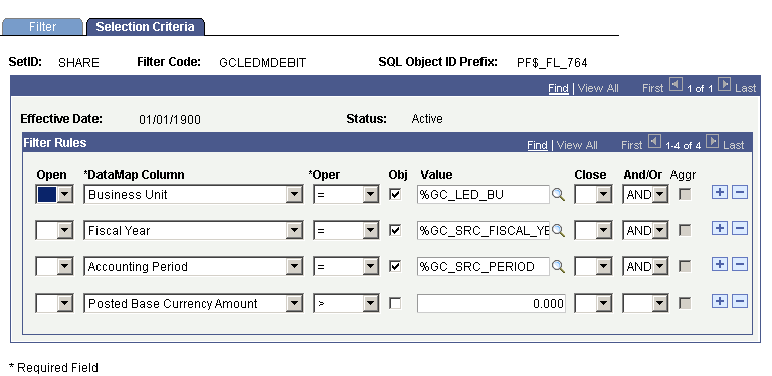This screenshot has width=772, height=376.
Task: Delete the Accounting Period rule row
Action: click(740, 264)
